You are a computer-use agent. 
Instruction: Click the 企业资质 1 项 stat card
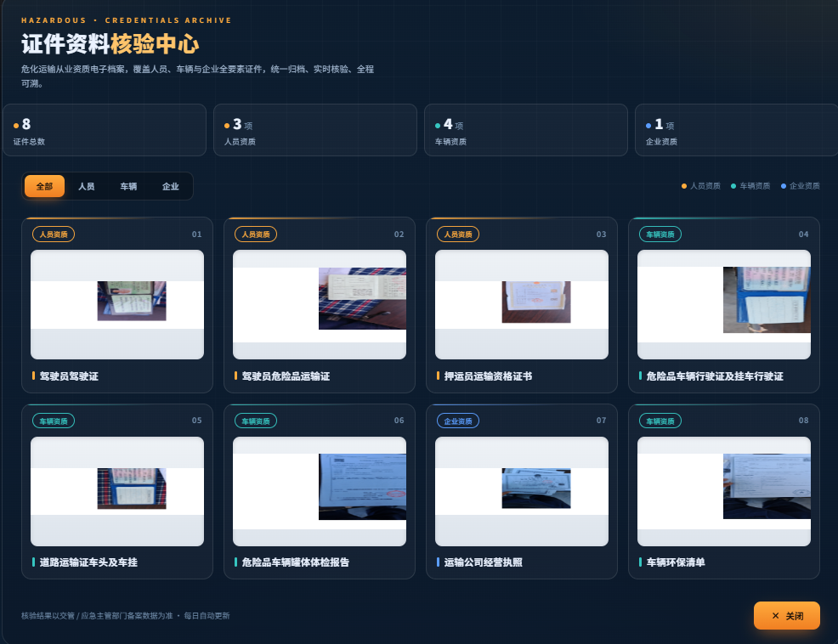[x=737, y=130]
